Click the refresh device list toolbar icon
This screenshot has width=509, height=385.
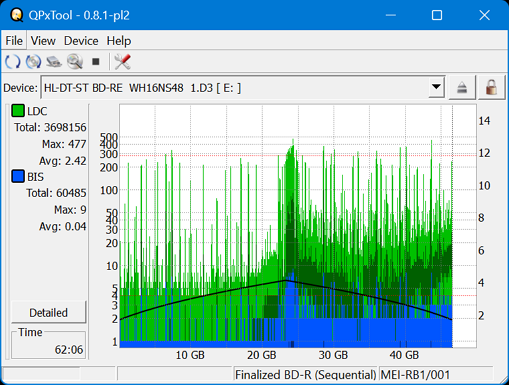[13, 62]
